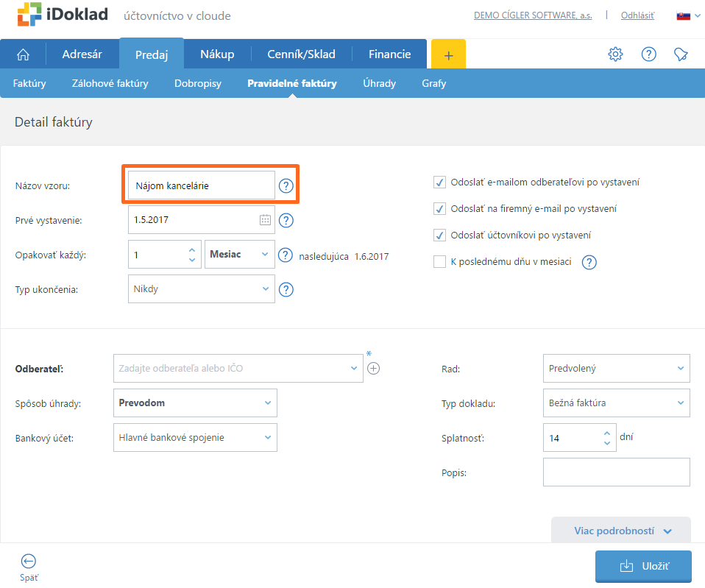Uncheck Odoslať e-mailom odberateľovi po vystavení

pos(439,183)
